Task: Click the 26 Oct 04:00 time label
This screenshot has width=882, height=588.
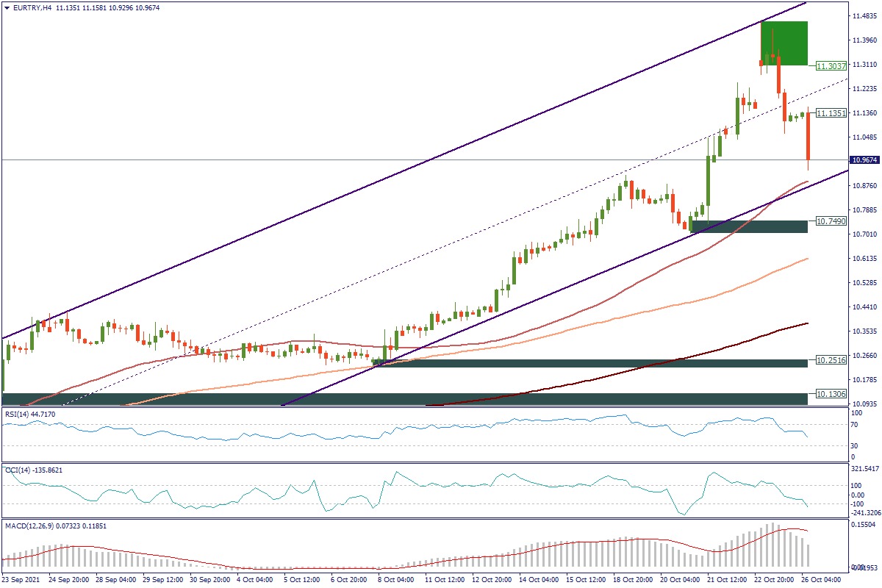Action: (x=820, y=580)
